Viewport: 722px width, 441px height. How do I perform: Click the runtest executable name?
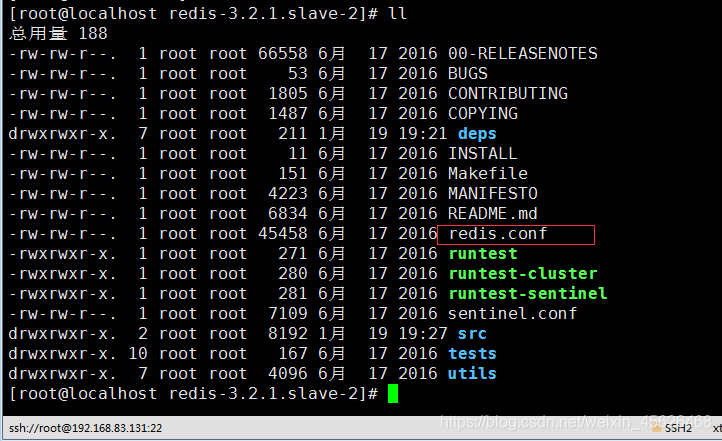click(483, 254)
